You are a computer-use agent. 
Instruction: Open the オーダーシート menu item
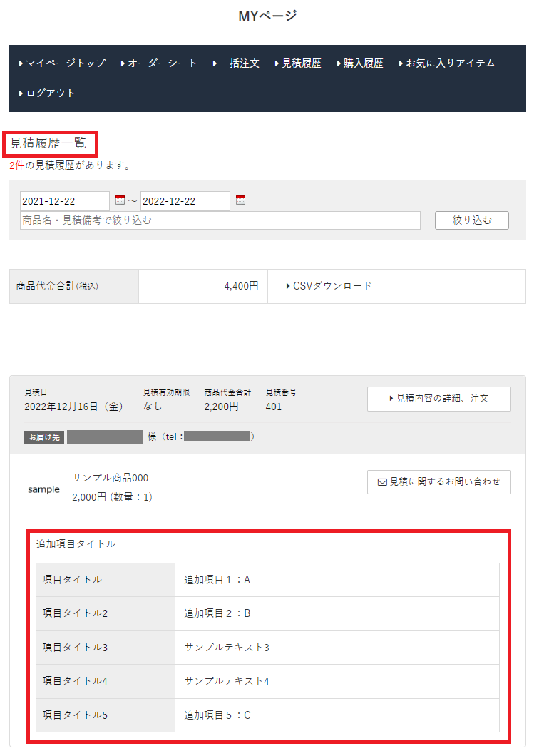pos(158,63)
